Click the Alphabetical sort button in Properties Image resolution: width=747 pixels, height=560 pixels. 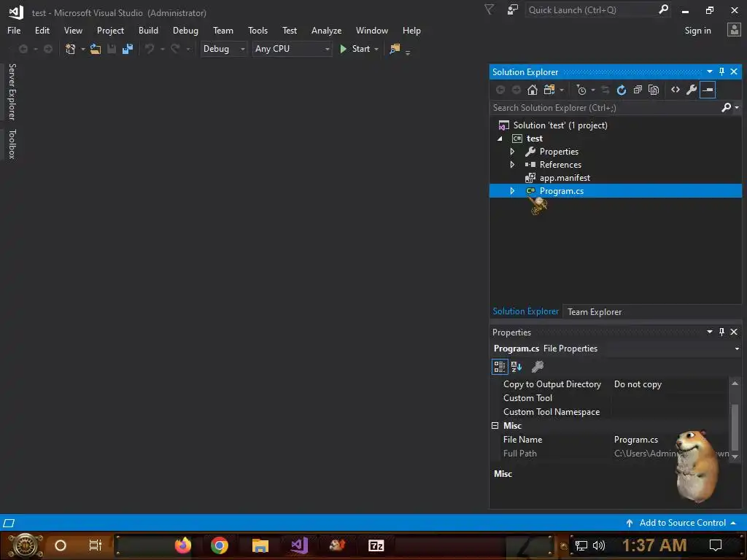516,367
